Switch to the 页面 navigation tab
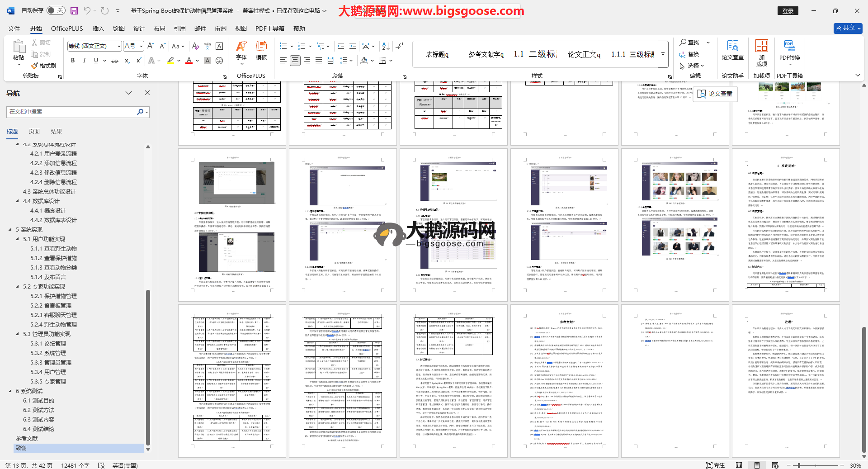Screen dimensions: 868x469 (34, 132)
